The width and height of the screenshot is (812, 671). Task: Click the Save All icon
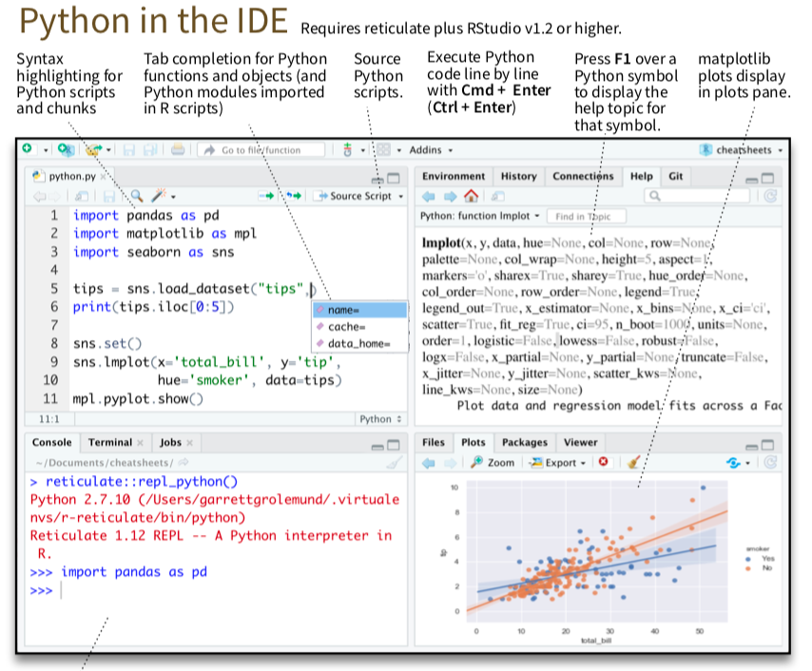[x=150, y=150]
